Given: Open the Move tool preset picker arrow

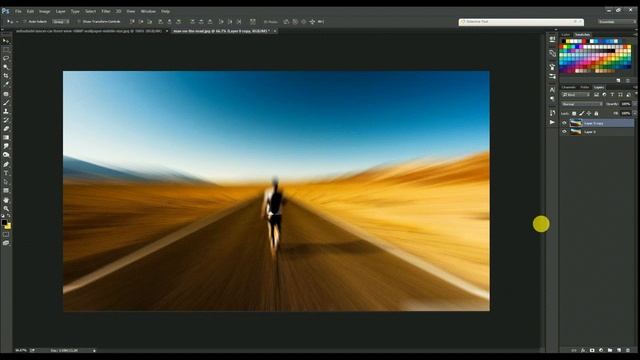Looking at the screenshot, I should (x=17, y=22).
